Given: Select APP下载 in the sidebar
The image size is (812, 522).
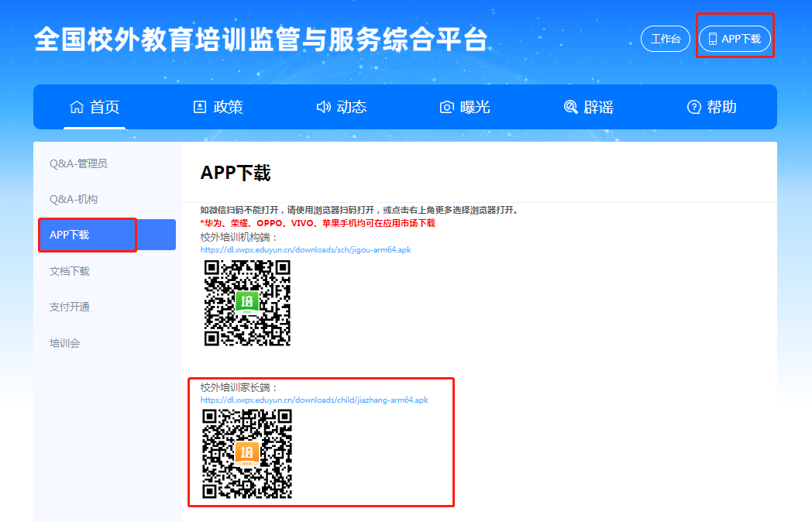Looking at the screenshot, I should (x=107, y=235).
